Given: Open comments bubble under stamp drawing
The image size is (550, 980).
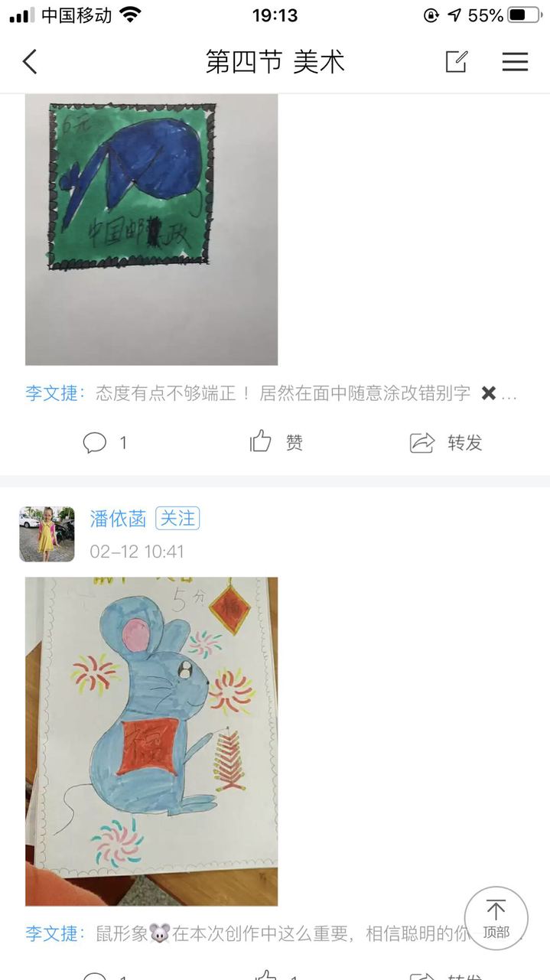Looking at the screenshot, I should (95, 442).
